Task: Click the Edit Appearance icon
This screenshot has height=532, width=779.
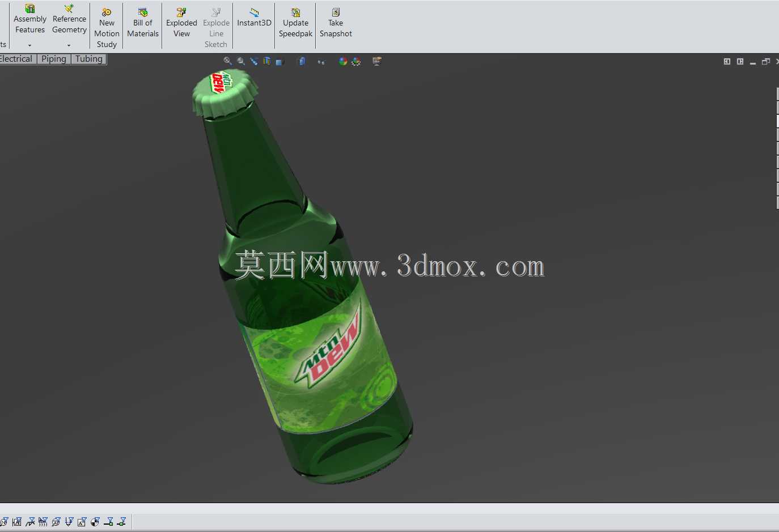Action: (343, 61)
